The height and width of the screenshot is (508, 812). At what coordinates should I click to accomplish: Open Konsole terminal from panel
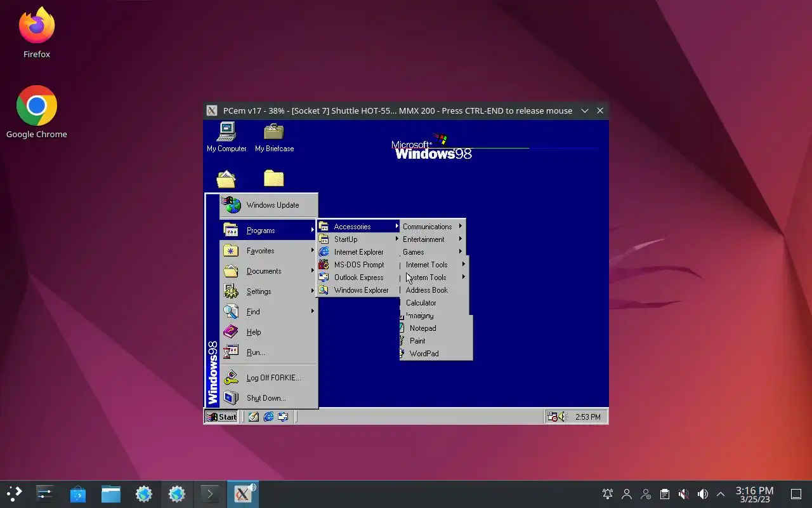click(210, 494)
